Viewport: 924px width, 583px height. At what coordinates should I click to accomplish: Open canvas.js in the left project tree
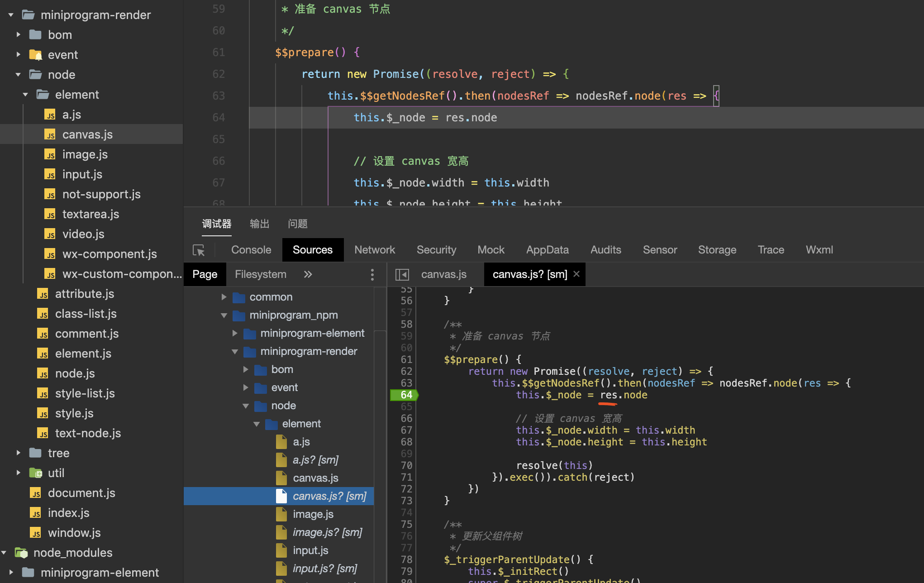(87, 134)
